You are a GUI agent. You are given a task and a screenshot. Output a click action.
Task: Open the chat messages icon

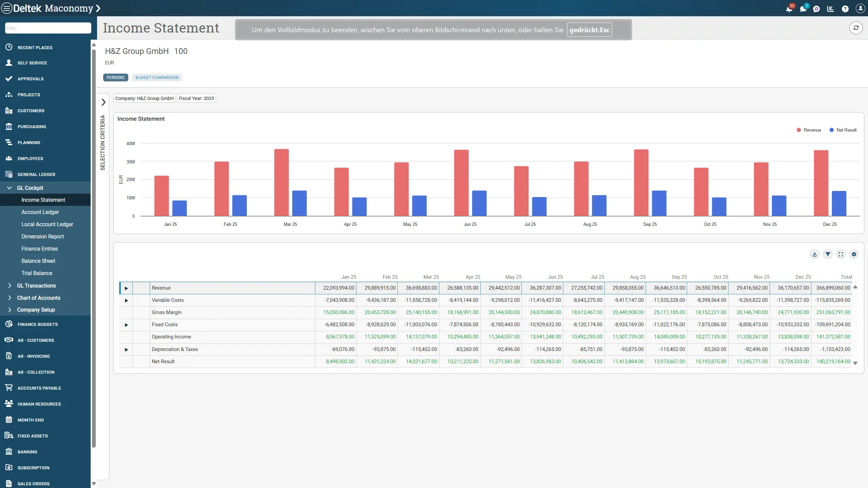(803, 9)
